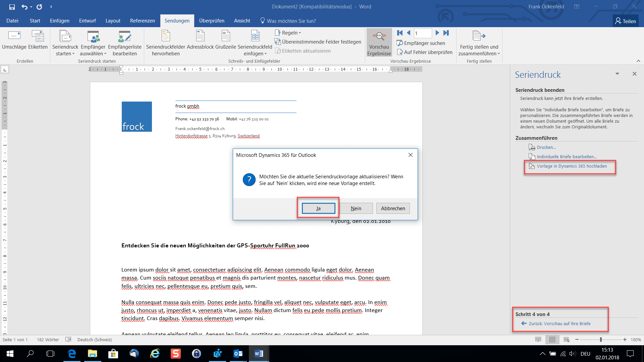Screen dimensions: 644x362
Task: Close the Seriendruck task pane
Action: 634,74
